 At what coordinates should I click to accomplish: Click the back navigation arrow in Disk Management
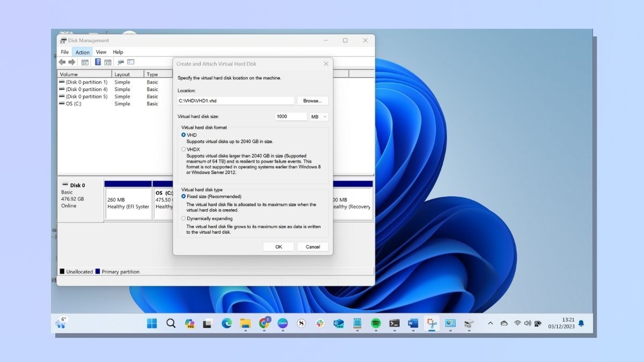62,62
